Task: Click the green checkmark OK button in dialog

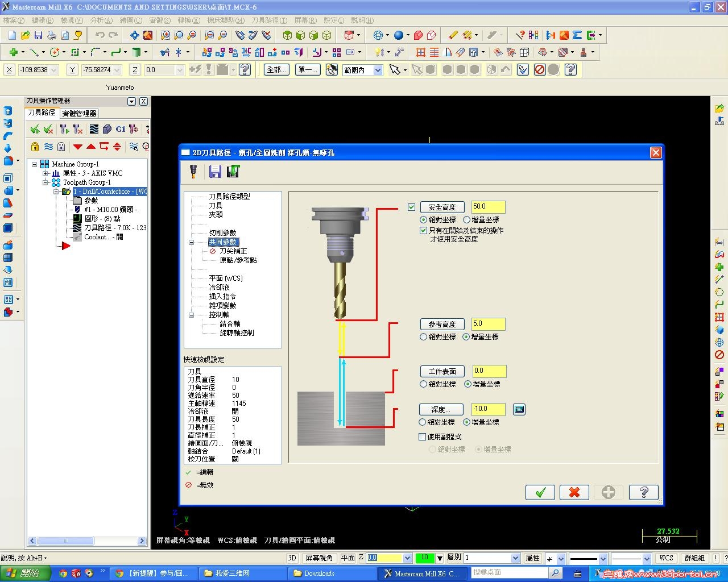Action: 540,492
